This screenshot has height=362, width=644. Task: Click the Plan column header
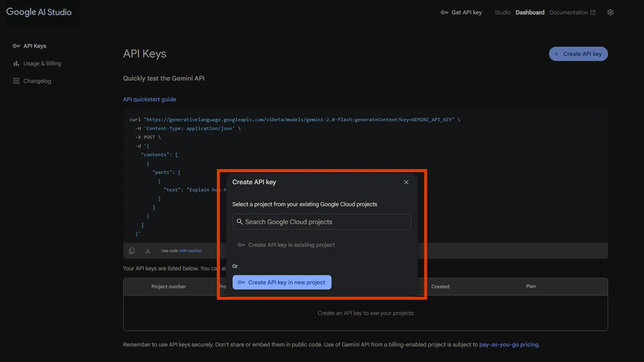[x=531, y=286]
